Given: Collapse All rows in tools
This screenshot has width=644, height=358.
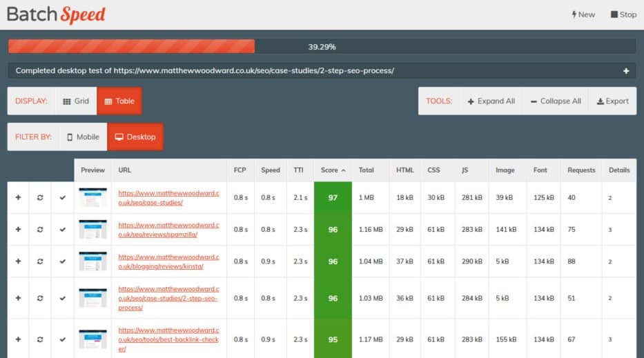Looking at the screenshot, I should point(556,101).
